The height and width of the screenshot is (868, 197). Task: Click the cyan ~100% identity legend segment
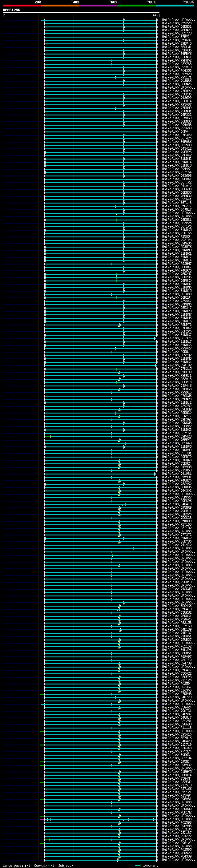175,6
